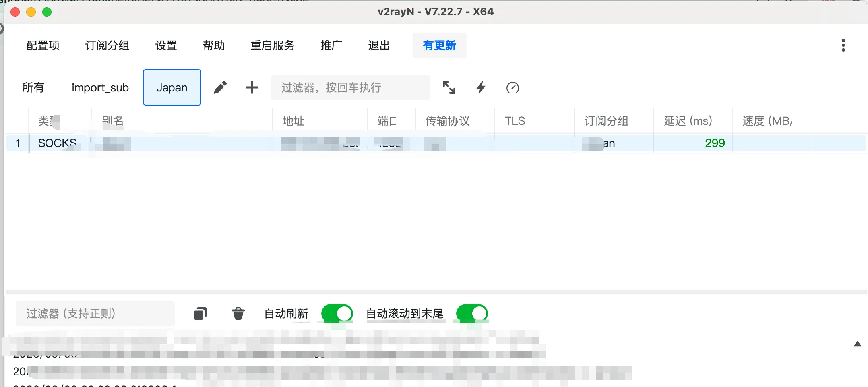Select the Japan group tab
This screenshot has width=868, height=387.
[172, 87]
